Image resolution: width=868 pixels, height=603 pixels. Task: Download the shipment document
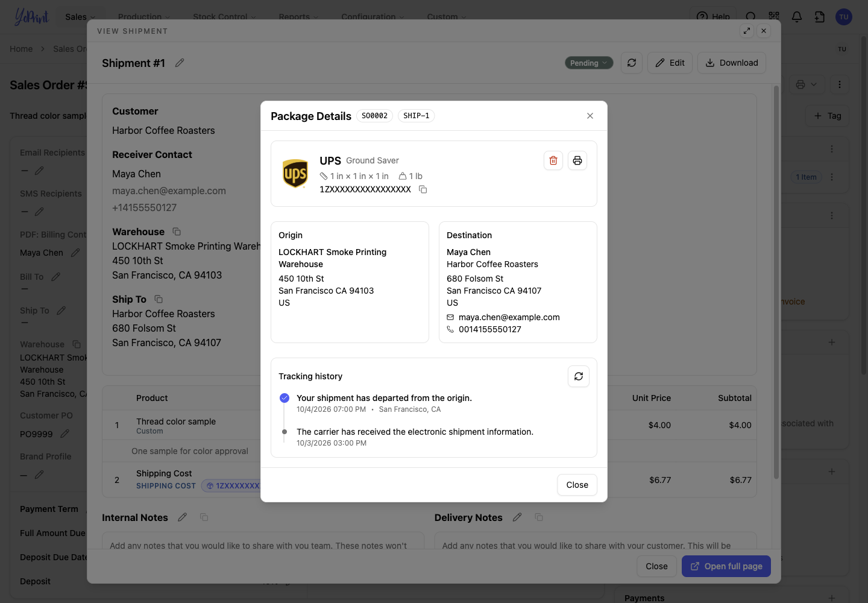[732, 63]
